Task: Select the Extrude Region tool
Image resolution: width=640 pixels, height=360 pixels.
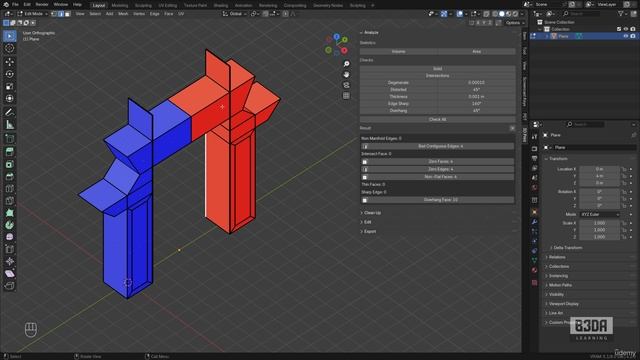Action: coord(9,152)
